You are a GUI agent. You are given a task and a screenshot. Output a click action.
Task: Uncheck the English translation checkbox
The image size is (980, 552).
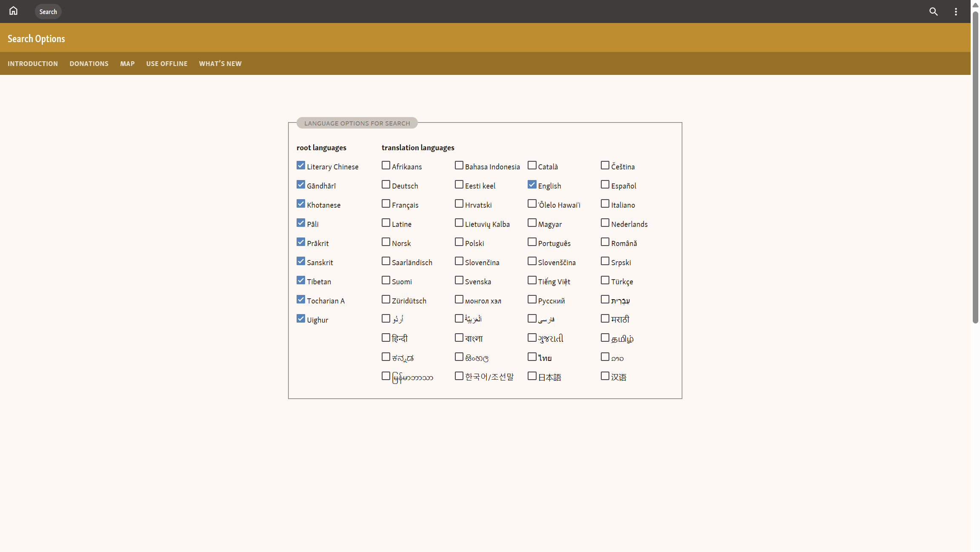coord(532,185)
